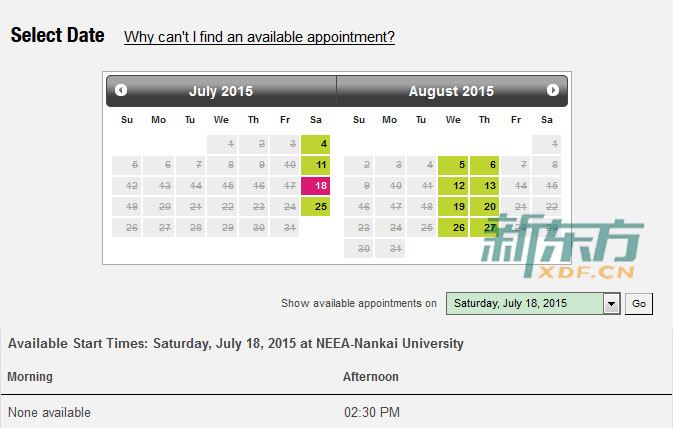Viewport: 673px width, 428px height.
Task: Open the appointment date dropdown arrow
Action: coord(612,304)
